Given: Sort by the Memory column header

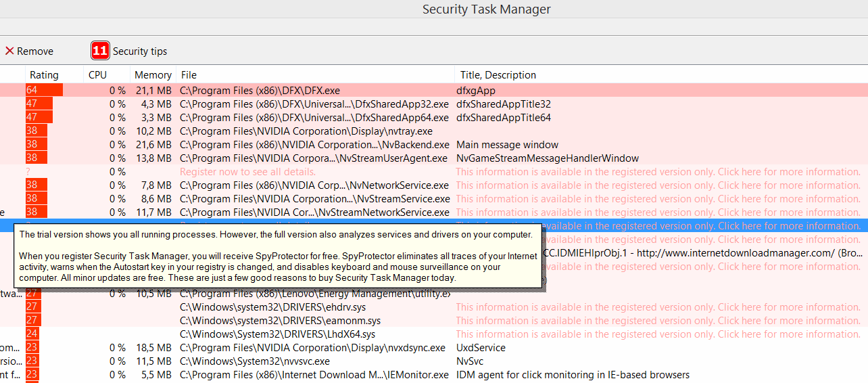Looking at the screenshot, I should pyautogui.click(x=153, y=75).
